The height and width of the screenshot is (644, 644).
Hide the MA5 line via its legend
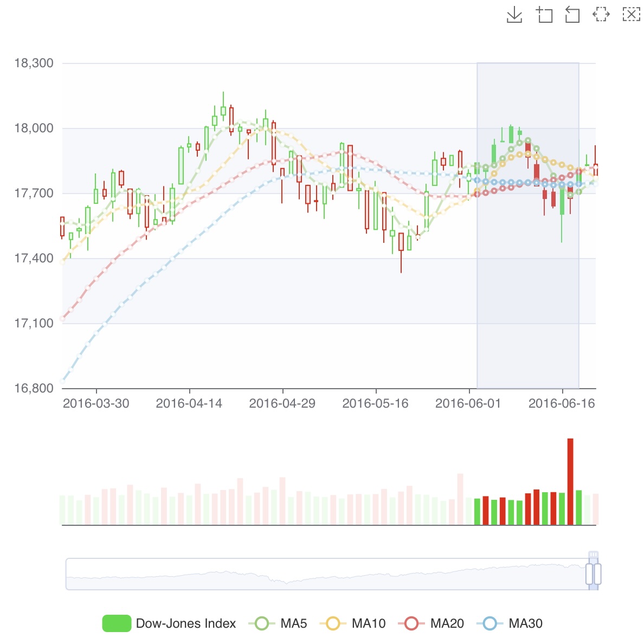278,623
